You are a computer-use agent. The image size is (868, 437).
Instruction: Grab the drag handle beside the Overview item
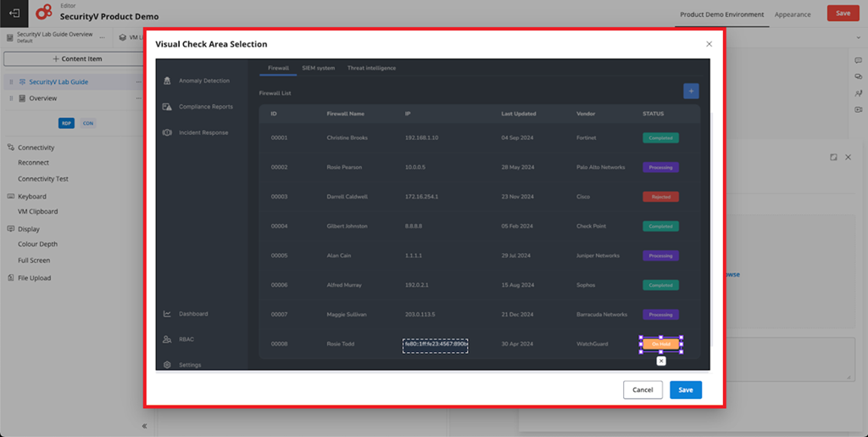(x=11, y=98)
